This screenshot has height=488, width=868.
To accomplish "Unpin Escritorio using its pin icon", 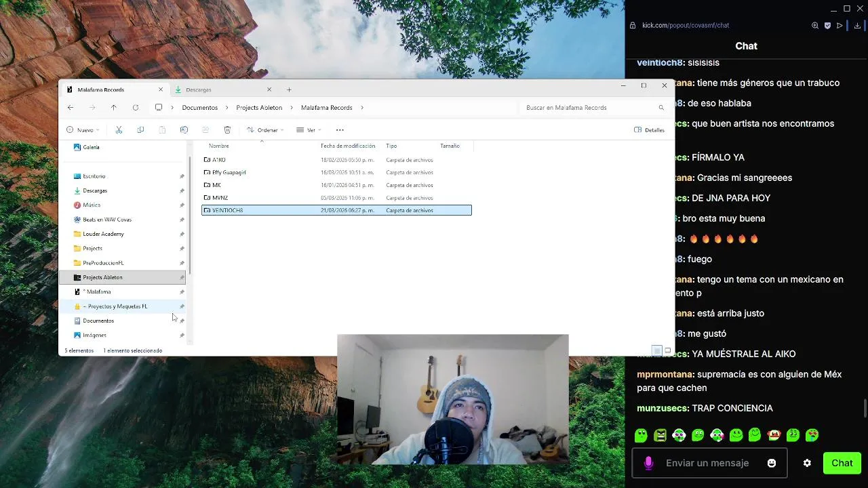I will click(x=182, y=176).
